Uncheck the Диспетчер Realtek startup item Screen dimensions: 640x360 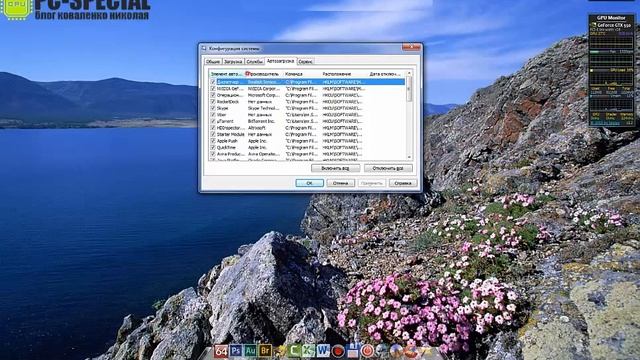coord(213,82)
